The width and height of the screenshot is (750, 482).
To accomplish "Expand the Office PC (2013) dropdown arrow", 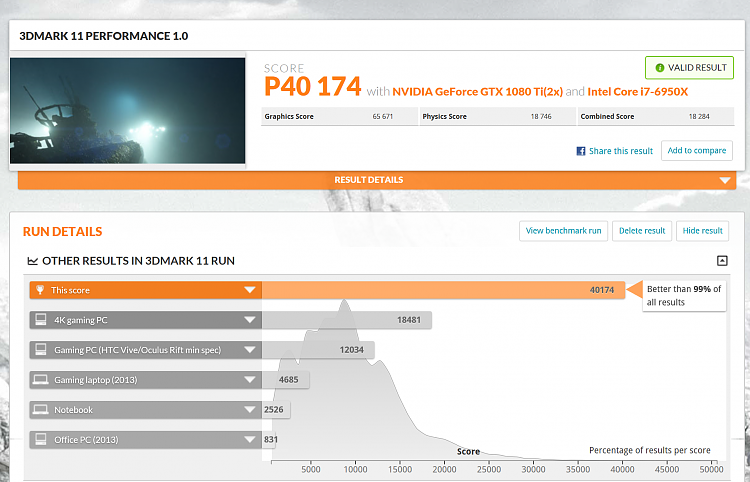I will coord(250,439).
